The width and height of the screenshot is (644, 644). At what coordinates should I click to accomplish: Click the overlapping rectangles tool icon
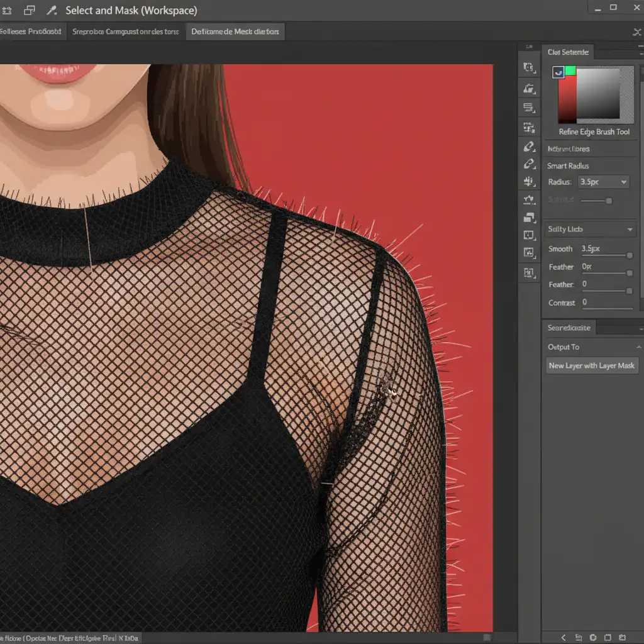(x=529, y=218)
